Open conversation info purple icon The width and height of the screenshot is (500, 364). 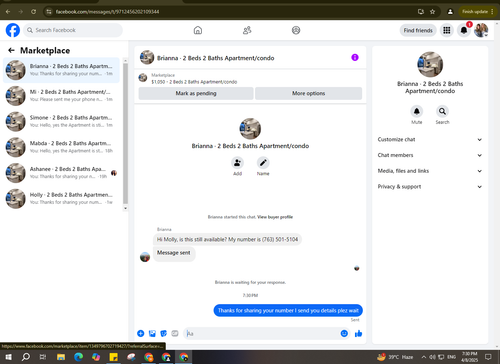tap(355, 58)
